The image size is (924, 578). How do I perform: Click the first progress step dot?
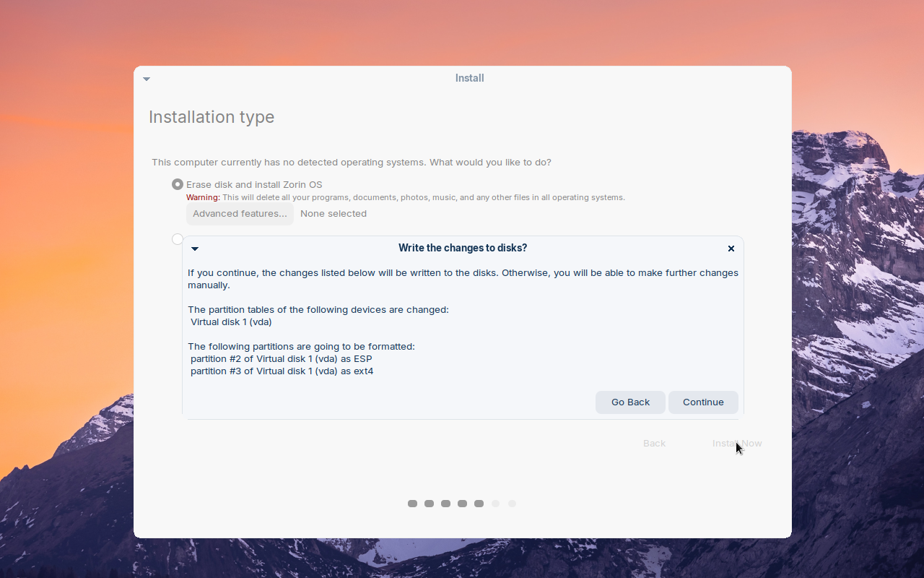click(412, 504)
